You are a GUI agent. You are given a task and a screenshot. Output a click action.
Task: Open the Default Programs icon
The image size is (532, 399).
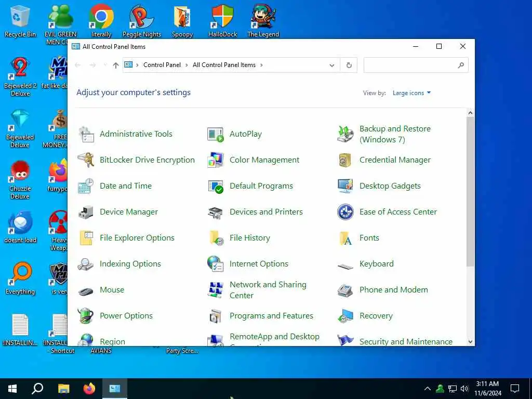[x=216, y=186]
